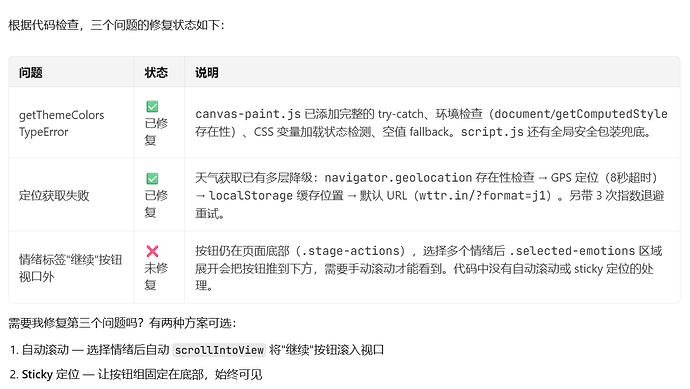
Task: Click the green checkmark icon for getThemeColors row
Action: point(152,106)
